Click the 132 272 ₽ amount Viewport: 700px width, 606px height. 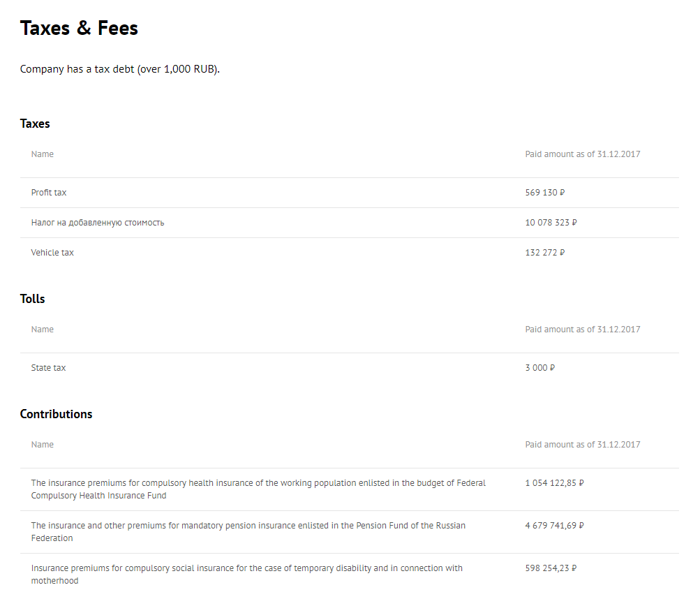click(x=544, y=252)
